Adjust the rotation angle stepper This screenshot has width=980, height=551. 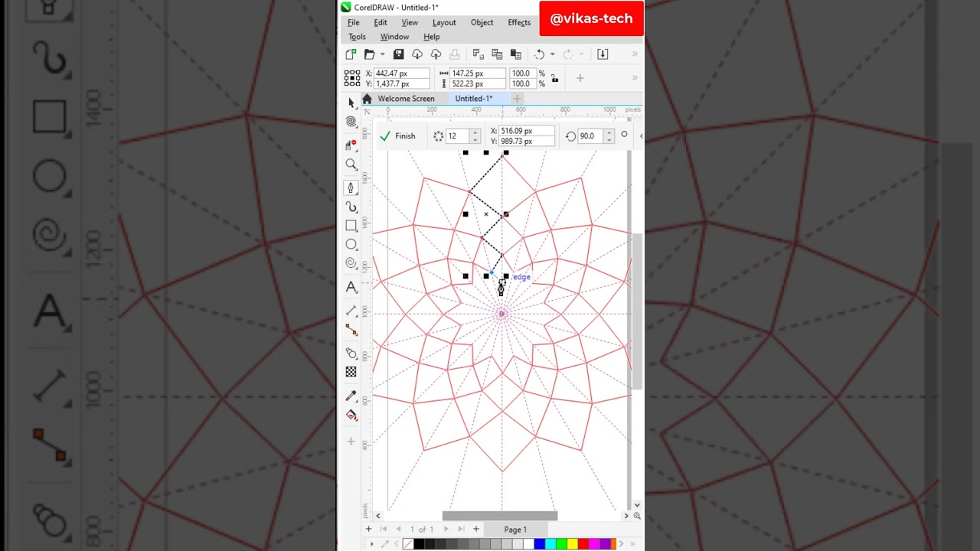(609, 136)
